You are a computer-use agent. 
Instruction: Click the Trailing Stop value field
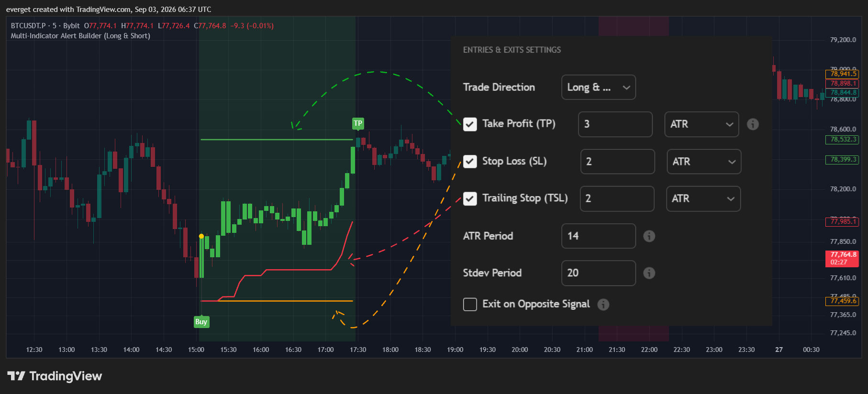tap(617, 198)
